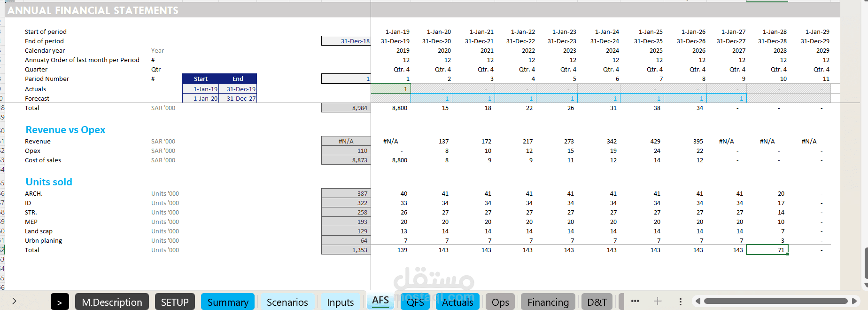Select the selected cell with value 71

(767, 250)
